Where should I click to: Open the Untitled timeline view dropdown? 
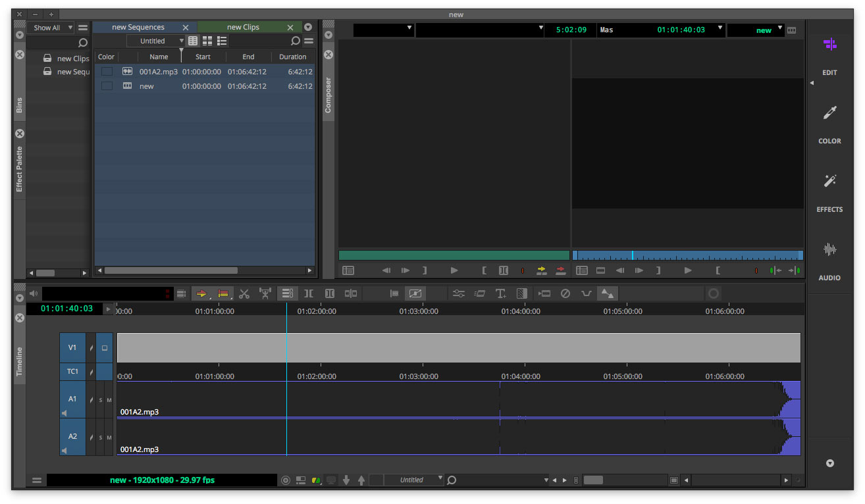(x=414, y=480)
